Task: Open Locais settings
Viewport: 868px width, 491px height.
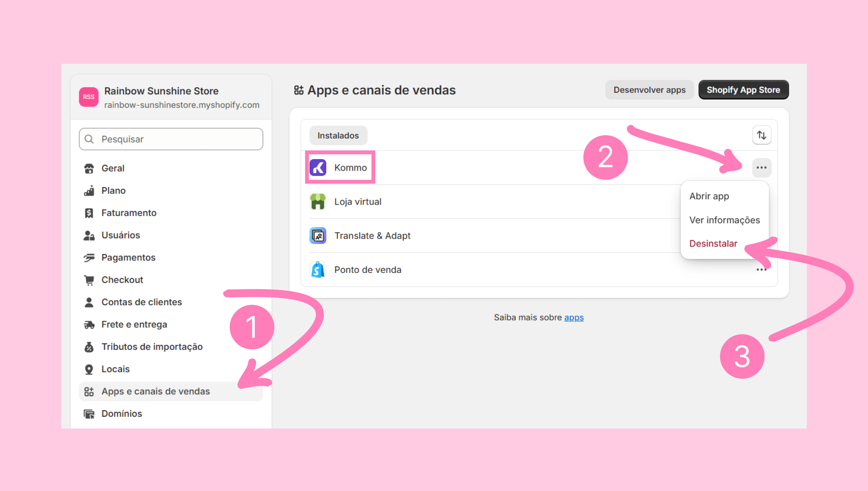Action: tap(171, 369)
